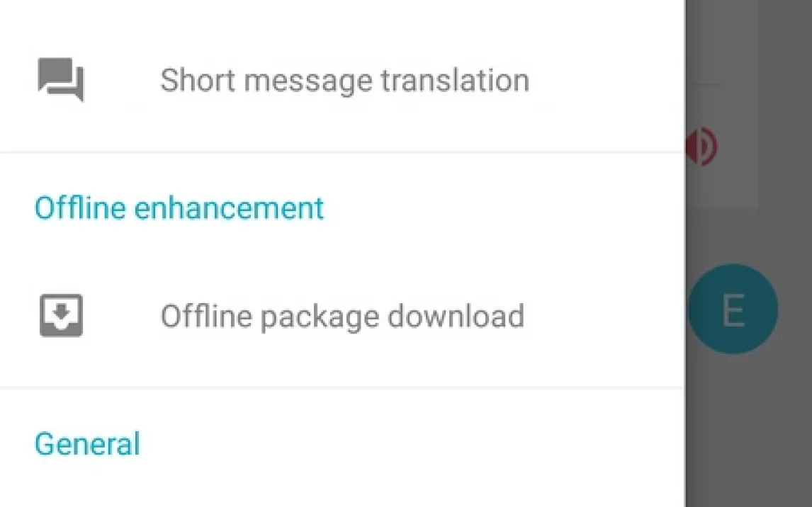Tap the teal circular E button
The width and height of the screenshot is (812, 507).
[x=733, y=309]
